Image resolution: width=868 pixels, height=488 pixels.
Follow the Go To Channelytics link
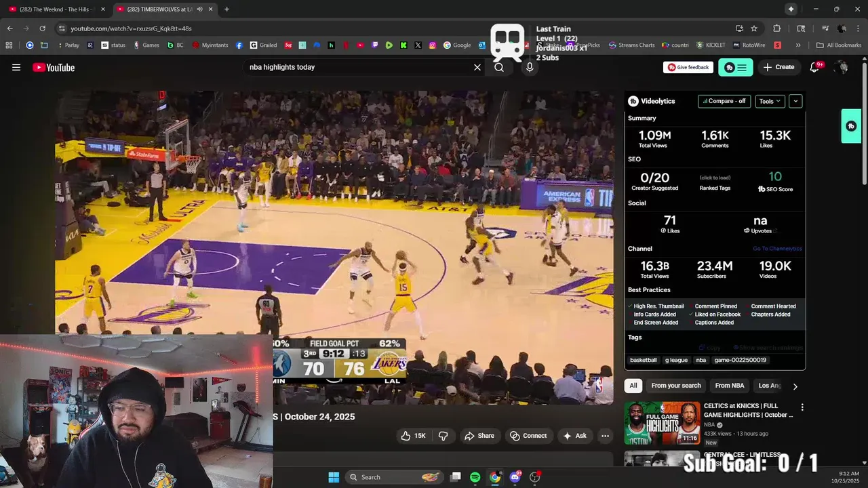tap(777, 249)
